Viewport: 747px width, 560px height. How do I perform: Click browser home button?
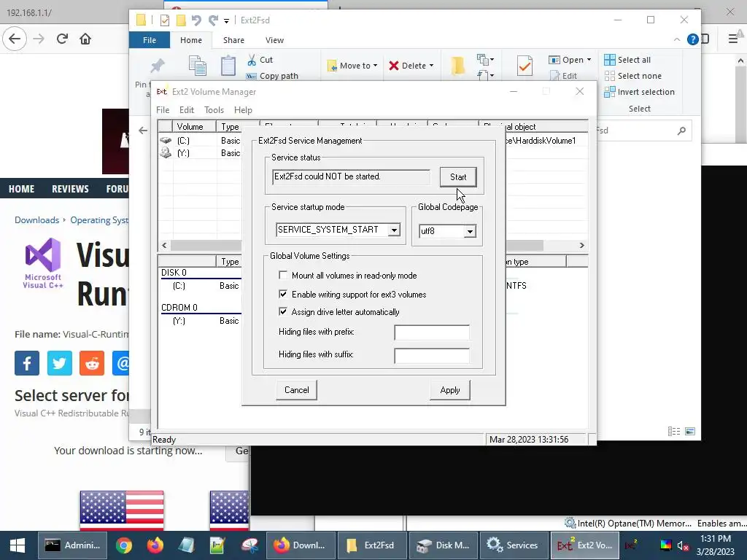tap(85, 39)
